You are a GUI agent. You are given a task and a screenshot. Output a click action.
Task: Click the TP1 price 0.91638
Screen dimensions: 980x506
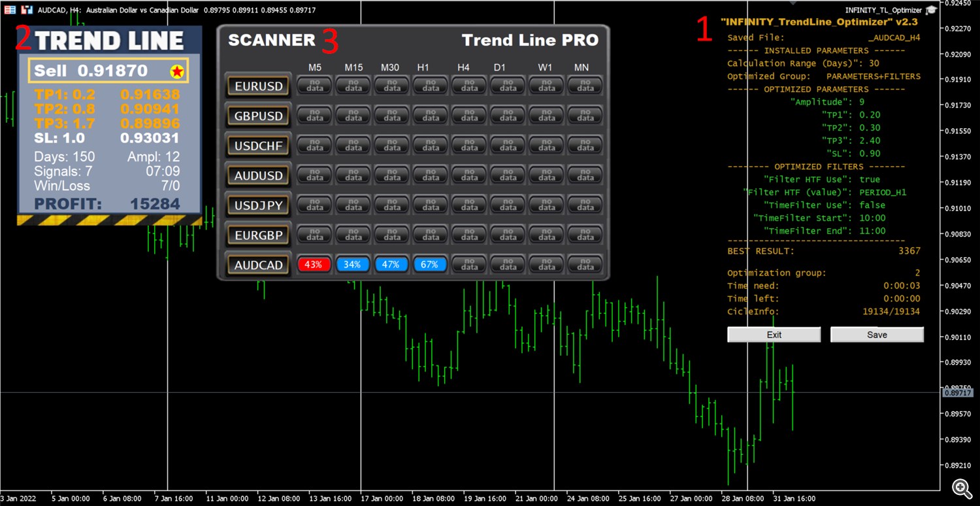[150, 95]
